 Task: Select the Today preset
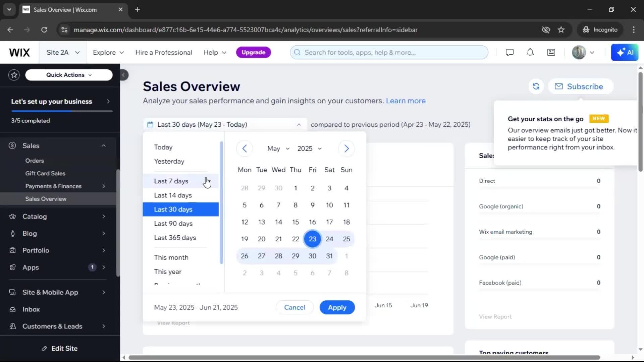(x=180, y=147)
